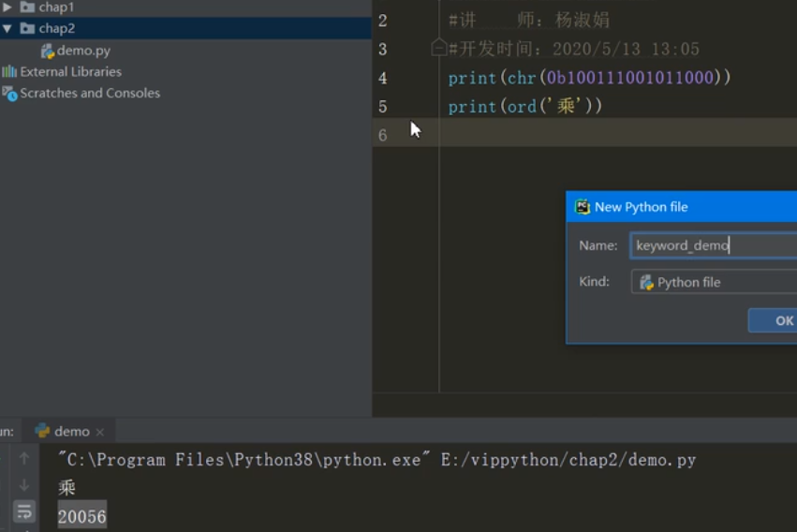
Task: Click line number 4 in gutter
Action: pyautogui.click(x=383, y=79)
